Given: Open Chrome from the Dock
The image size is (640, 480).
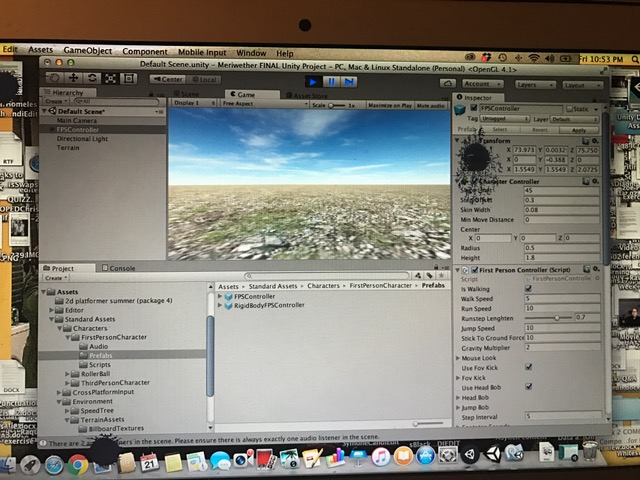Looking at the screenshot, I should coord(78,463).
